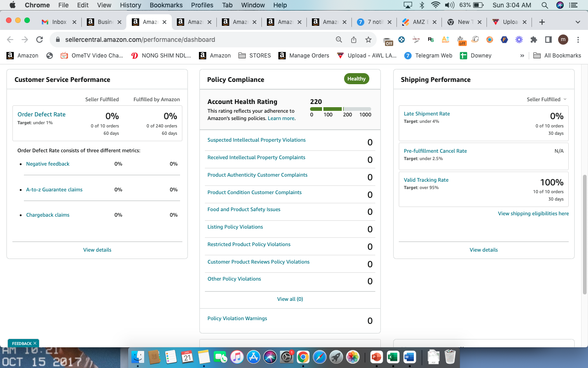Open the Calendar app in the Dock
This screenshot has width=588, height=368.
pos(187,356)
